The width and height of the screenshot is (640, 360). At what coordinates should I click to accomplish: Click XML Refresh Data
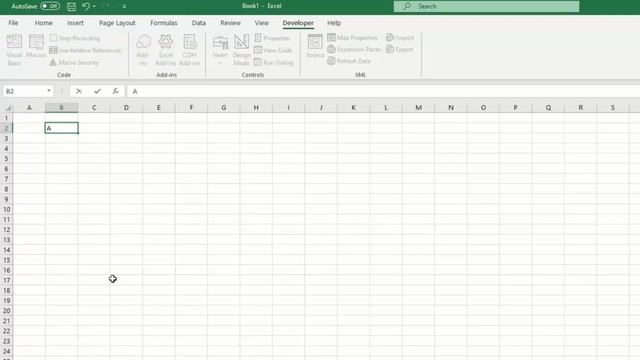(x=349, y=61)
